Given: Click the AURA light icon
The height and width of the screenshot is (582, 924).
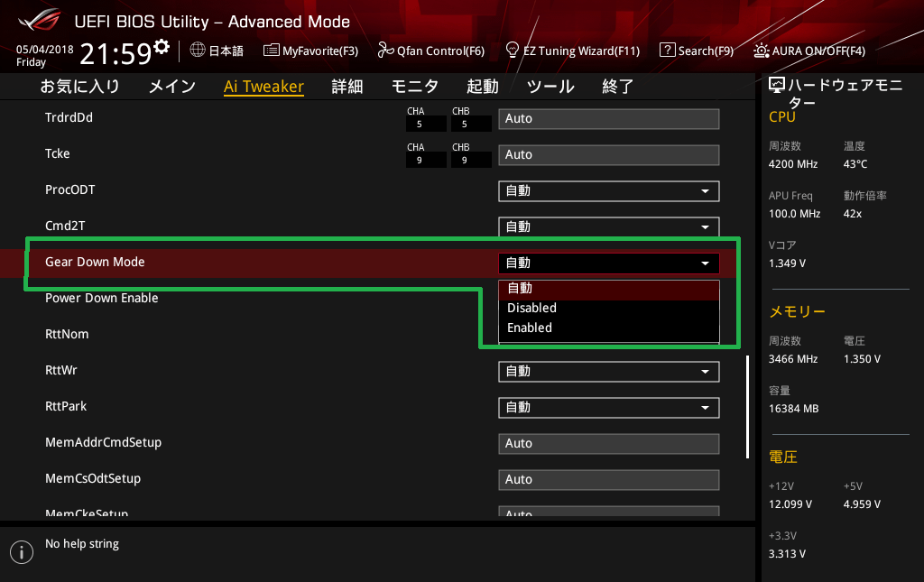Looking at the screenshot, I should (x=761, y=51).
